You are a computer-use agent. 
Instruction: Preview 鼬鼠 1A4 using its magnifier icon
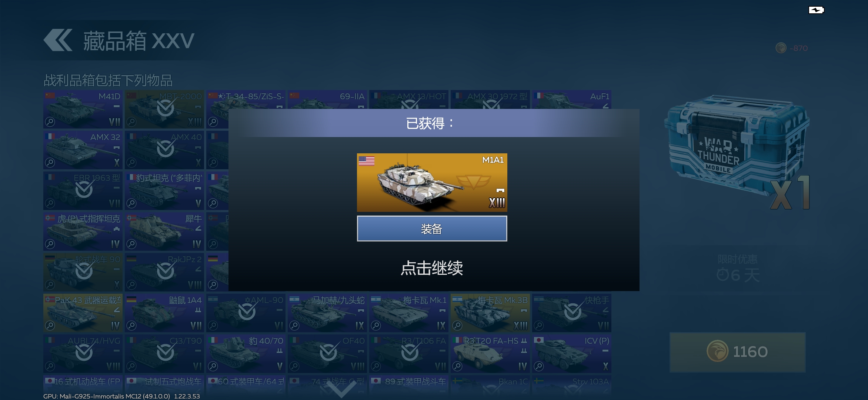[x=131, y=326]
